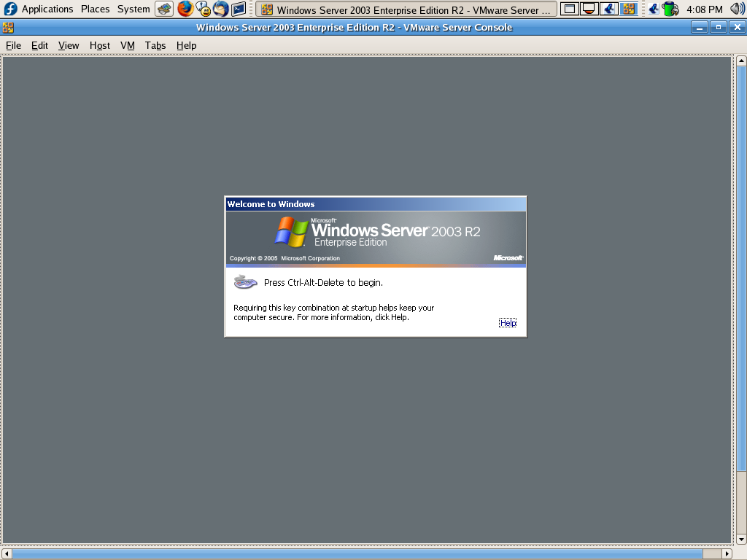Screen dimensions: 747x560
Task: Launch the instant messenger smiley icon
Action: pyautogui.click(x=204, y=9)
